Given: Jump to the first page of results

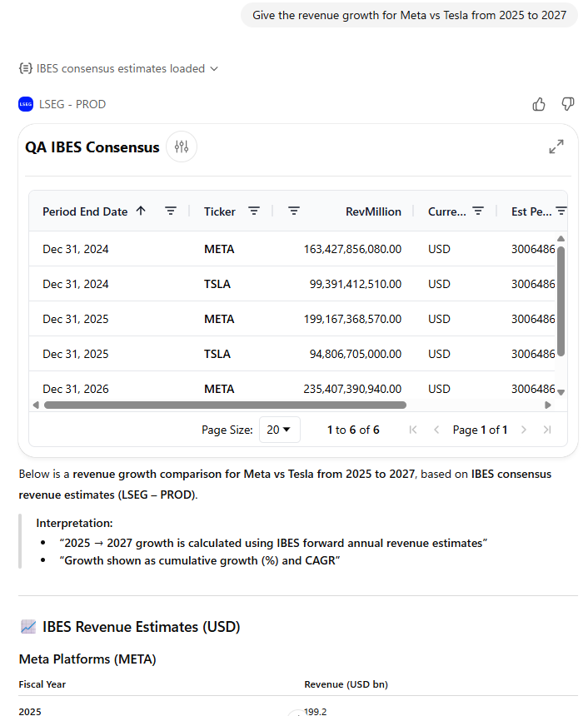Looking at the screenshot, I should coord(412,430).
